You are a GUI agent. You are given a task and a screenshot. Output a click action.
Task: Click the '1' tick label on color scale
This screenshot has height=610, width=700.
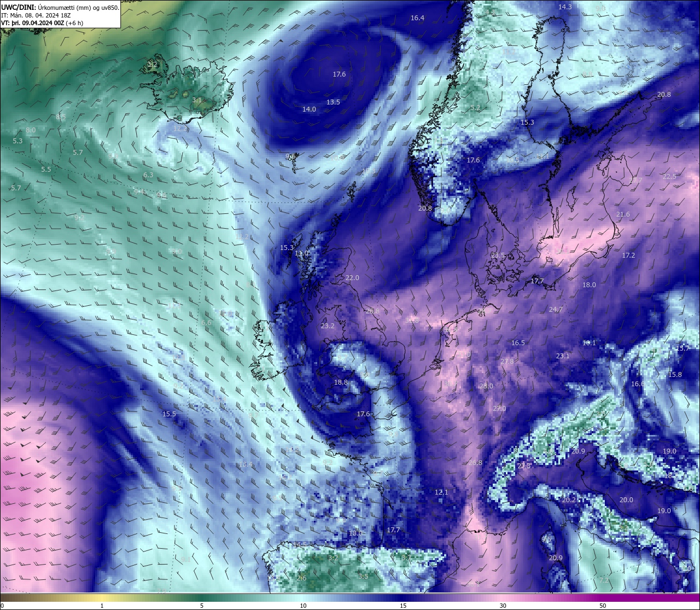[x=102, y=606]
